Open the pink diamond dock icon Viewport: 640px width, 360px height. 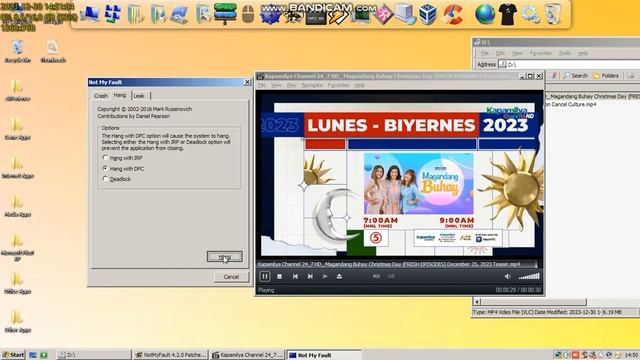pyautogui.click(x=383, y=15)
